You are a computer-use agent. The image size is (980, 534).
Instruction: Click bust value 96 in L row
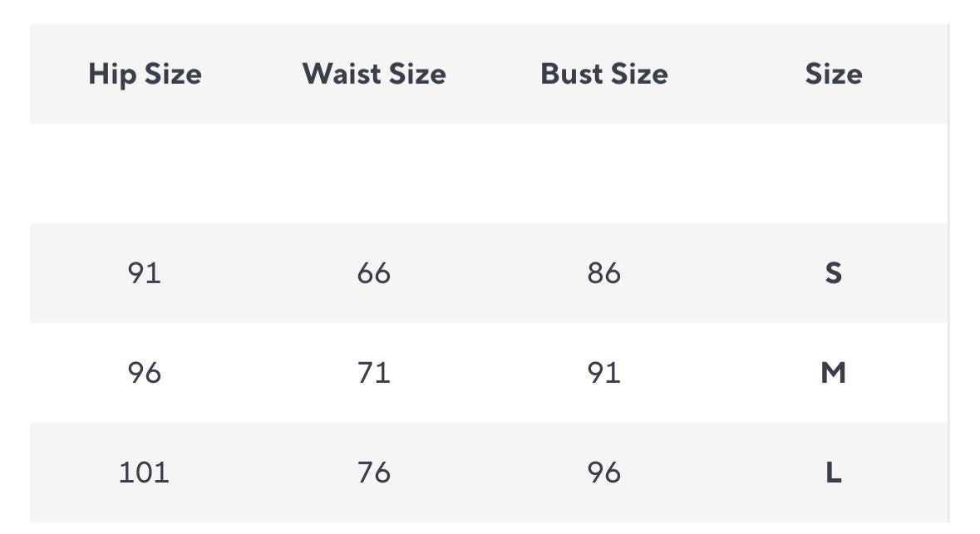click(x=603, y=473)
